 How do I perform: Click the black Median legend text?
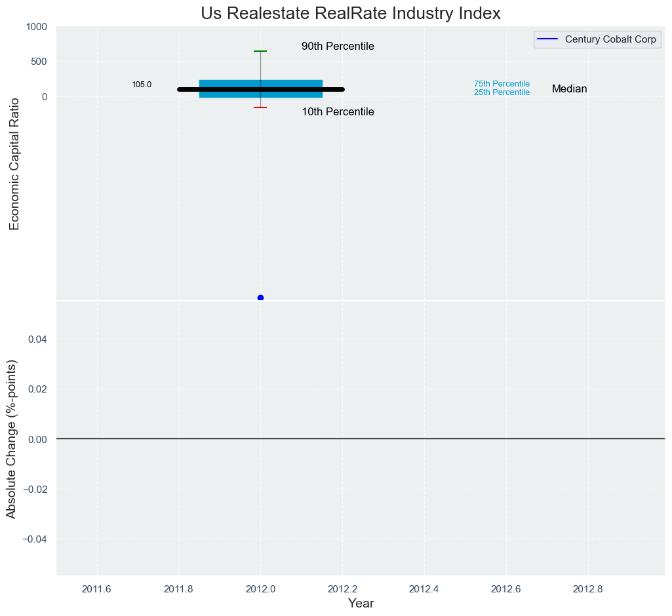tap(569, 89)
